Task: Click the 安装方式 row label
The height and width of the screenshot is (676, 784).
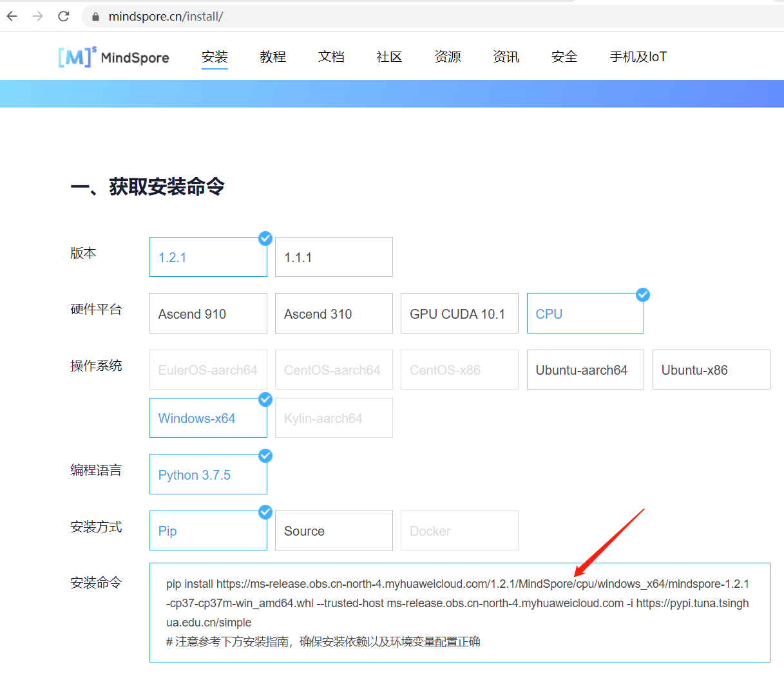Action: click(x=96, y=527)
